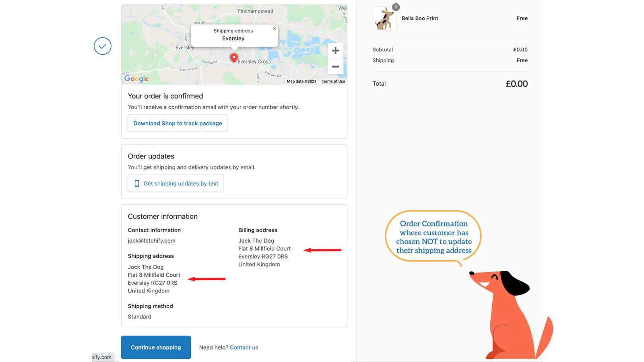Click the red arrow beside the billing address
This screenshot has height=362, width=644.
point(322,250)
